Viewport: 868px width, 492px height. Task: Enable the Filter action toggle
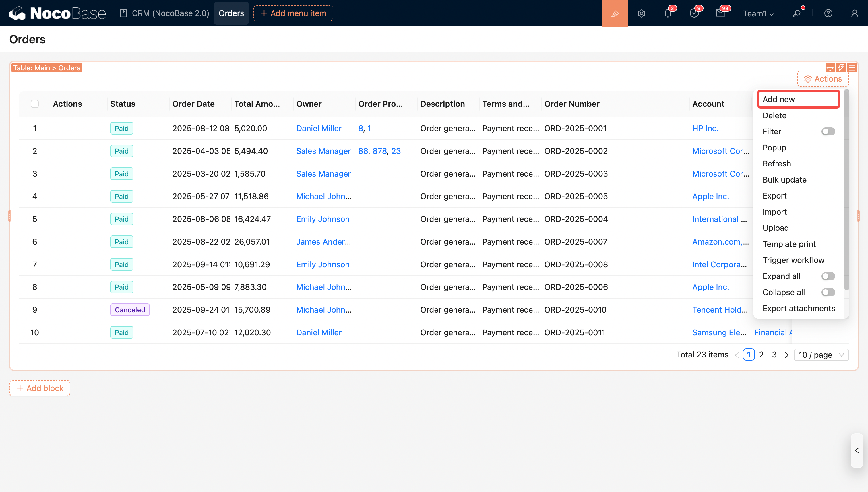(x=828, y=131)
